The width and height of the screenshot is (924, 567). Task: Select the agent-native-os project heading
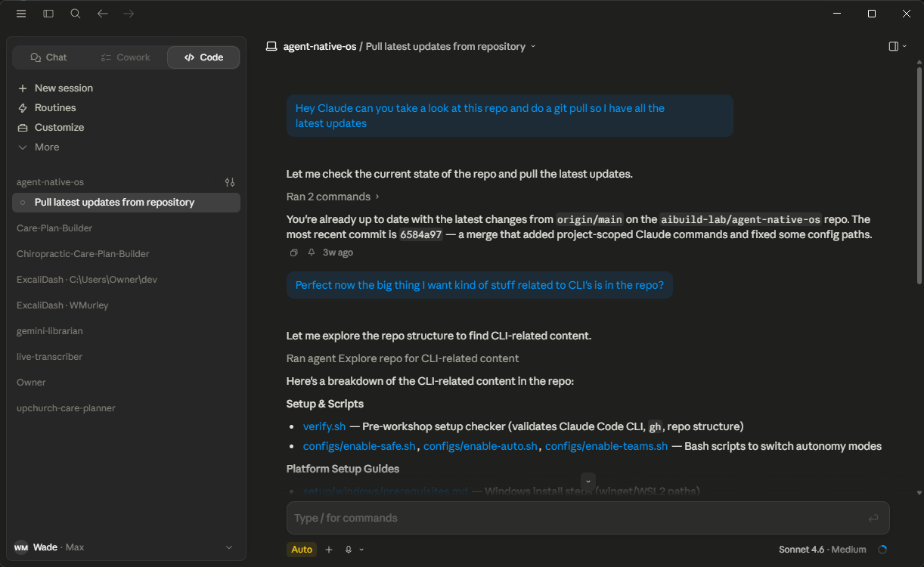[50, 182]
